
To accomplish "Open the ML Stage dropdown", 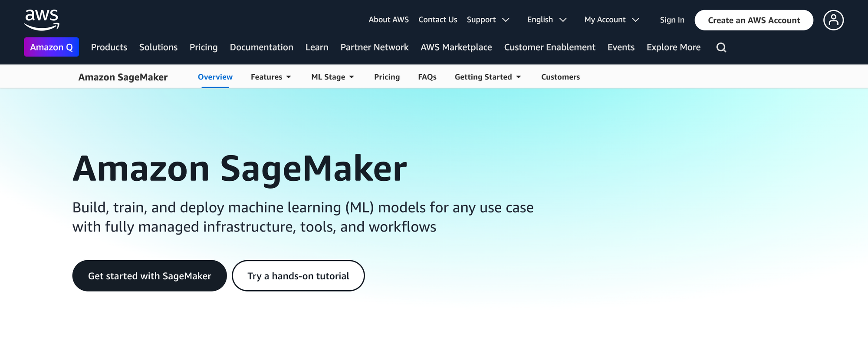I will 332,77.
